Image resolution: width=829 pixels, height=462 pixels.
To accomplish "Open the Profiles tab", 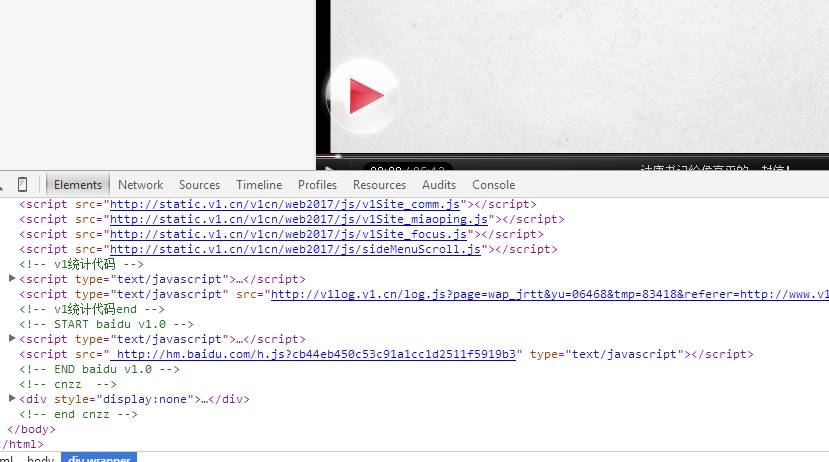I will click(317, 184).
